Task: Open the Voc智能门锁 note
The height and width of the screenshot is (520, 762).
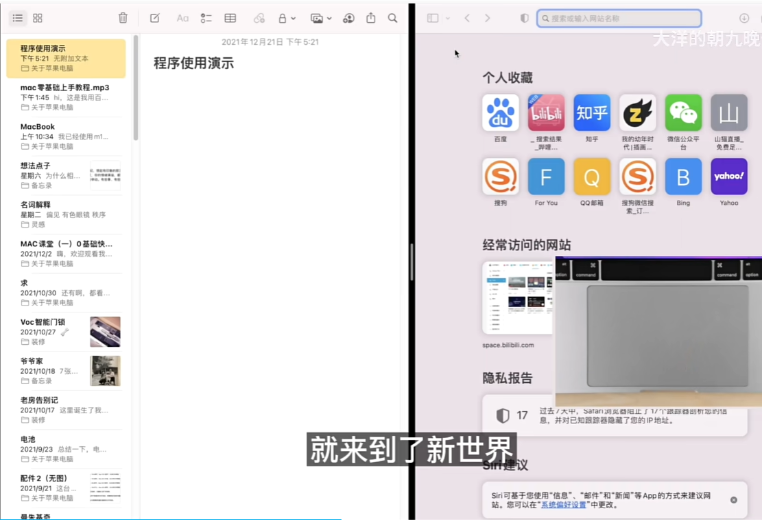Action: point(66,331)
